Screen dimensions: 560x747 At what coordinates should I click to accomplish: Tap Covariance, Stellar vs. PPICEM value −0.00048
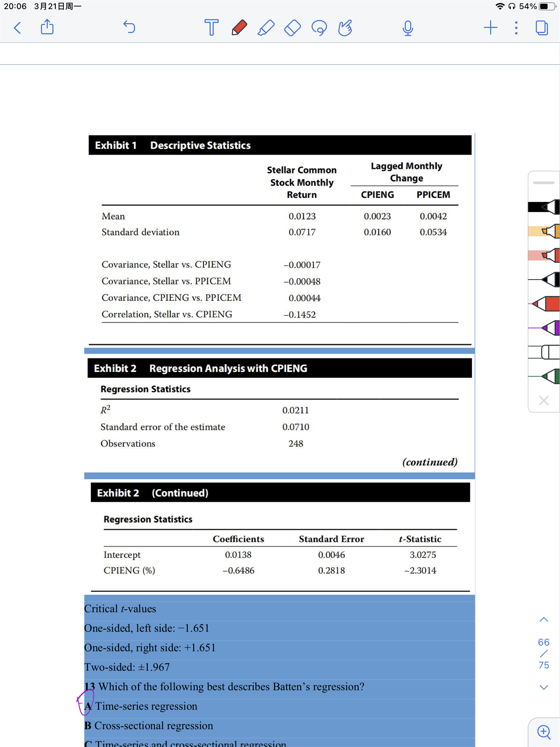(302, 281)
